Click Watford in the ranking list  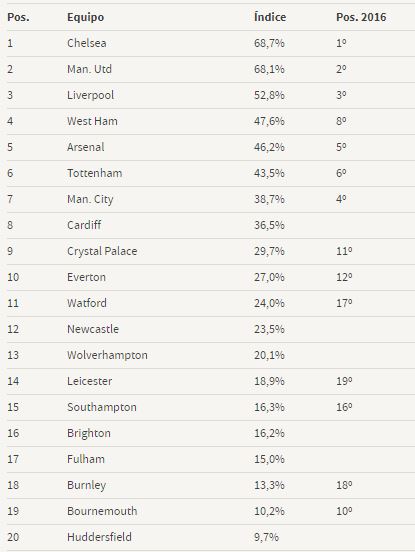click(x=87, y=303)
